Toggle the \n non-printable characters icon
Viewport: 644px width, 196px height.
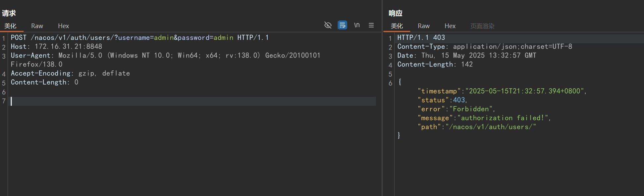(357, 25)
